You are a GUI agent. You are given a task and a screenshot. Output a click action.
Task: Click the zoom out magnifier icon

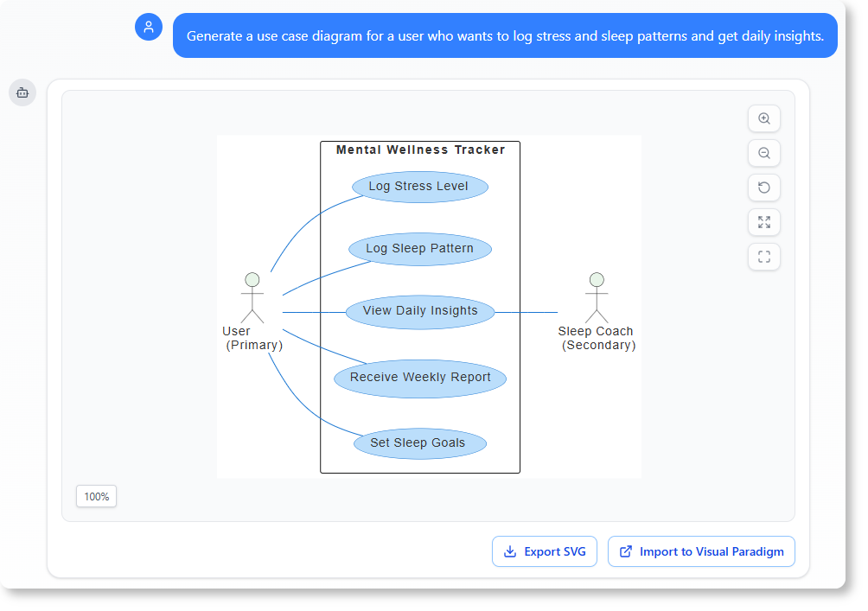point(763,154)
